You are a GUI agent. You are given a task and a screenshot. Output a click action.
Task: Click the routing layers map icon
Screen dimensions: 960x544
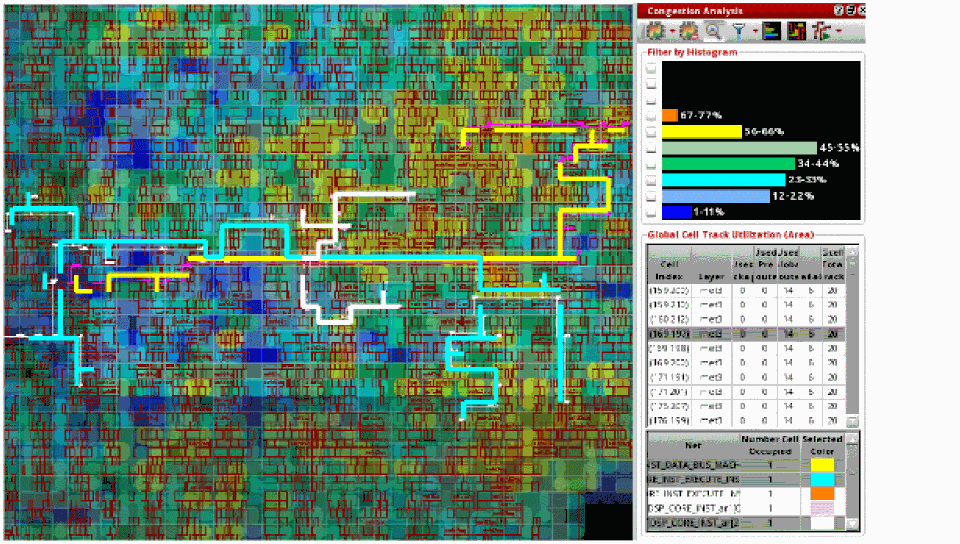click(x=796, y=31)
